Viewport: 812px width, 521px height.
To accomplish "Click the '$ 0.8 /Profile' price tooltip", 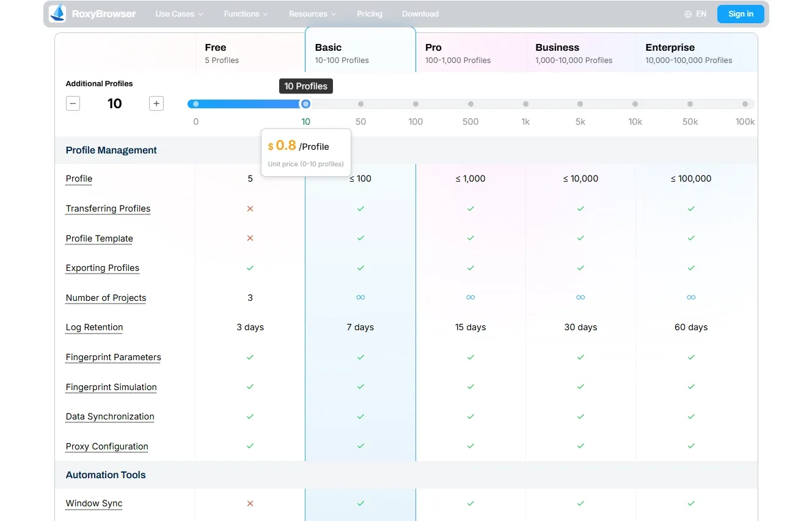I will click(306, 152).
